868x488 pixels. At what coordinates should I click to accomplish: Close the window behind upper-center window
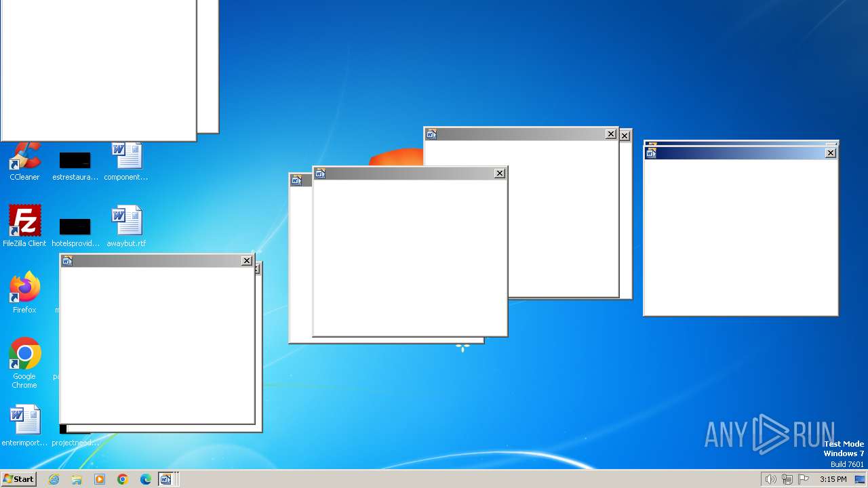click(625, 136)
